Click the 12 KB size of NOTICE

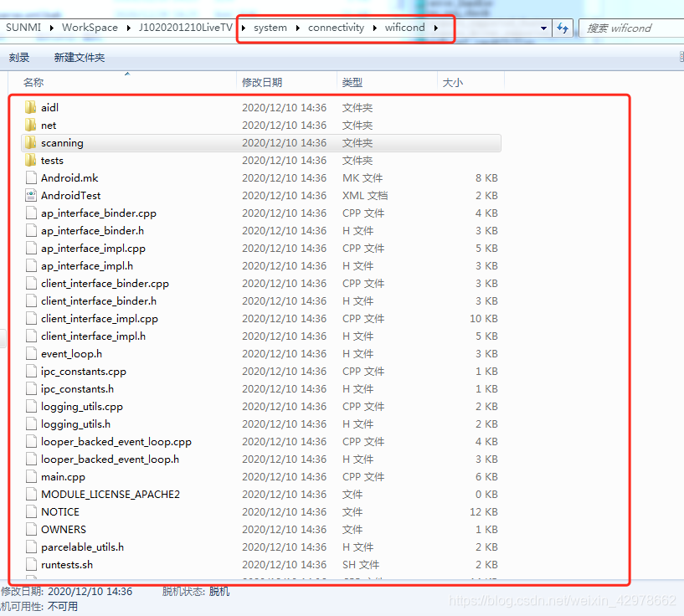pyautogui.click(x=483, y=512)
